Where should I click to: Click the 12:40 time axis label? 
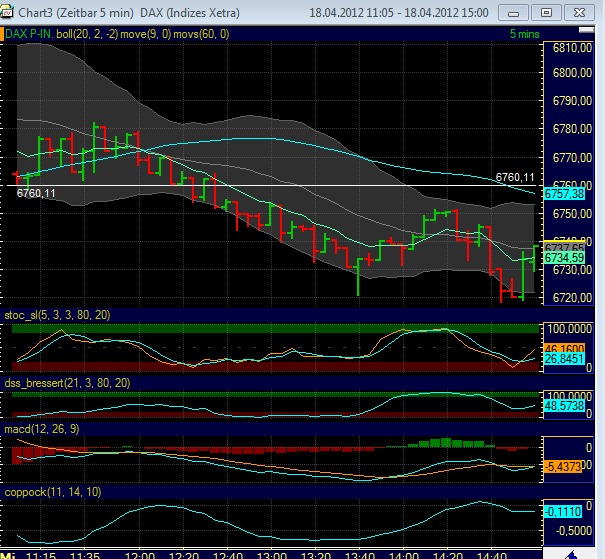pyautogui.click(x=228, y=556)
